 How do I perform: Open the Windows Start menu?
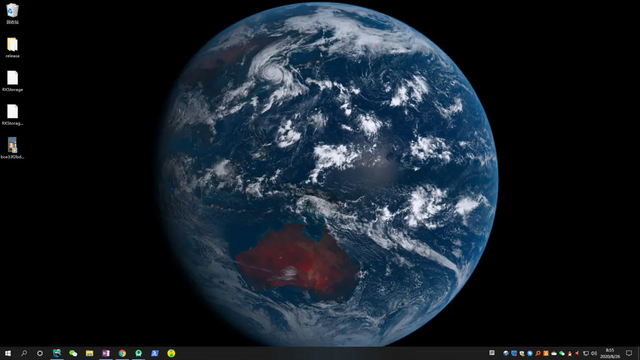[8, 353]
